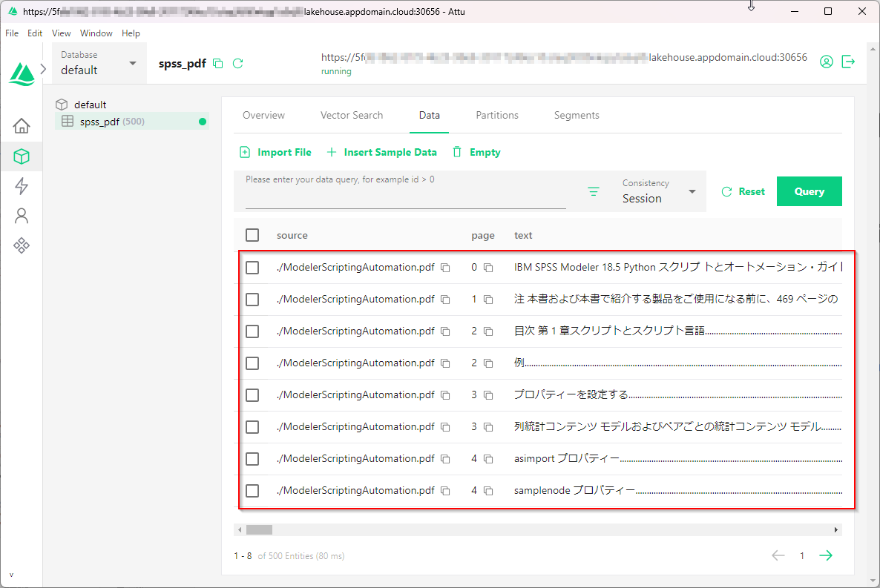
Task: Open the user account icon
Action: coord(826,62)
